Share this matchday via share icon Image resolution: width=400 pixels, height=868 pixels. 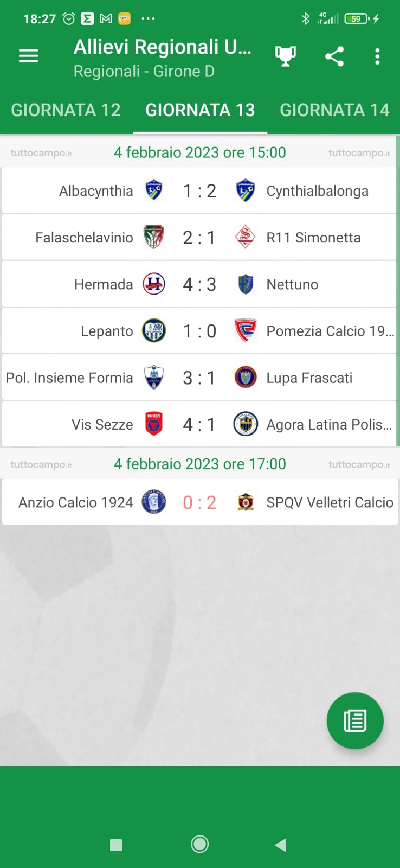tap(334, 56)
